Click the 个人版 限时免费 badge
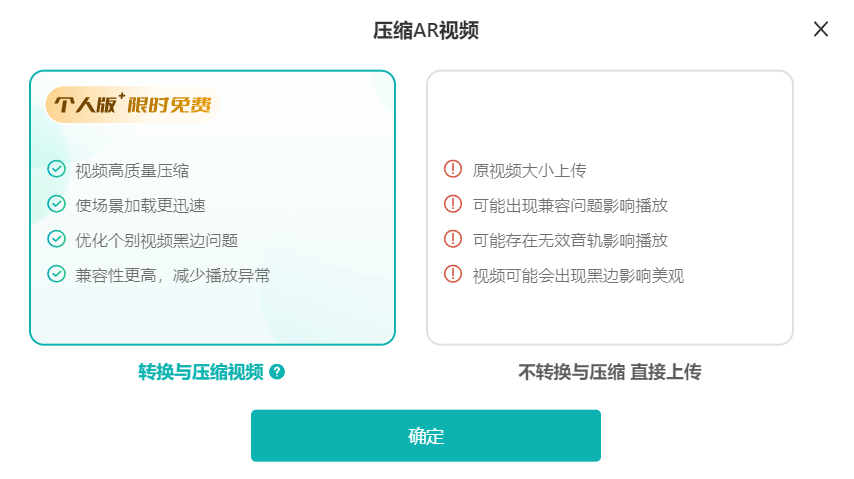This screenshot has height=479, width=854. (x=132, y=104)
